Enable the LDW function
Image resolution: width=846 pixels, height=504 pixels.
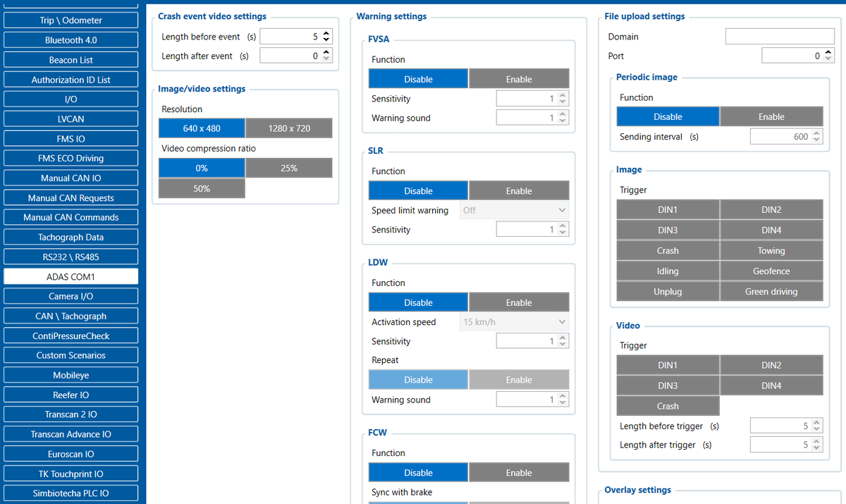[x=518, y=302]
